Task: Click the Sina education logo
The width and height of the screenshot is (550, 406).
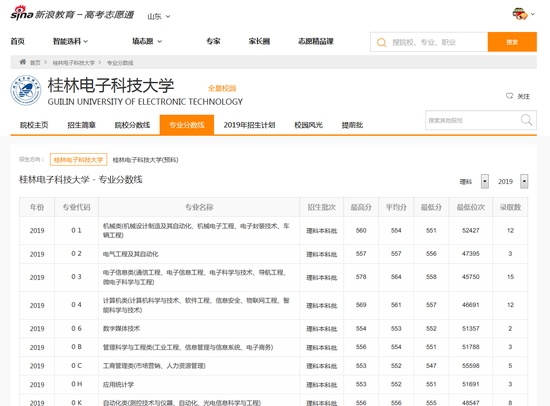Action: point(73,13)
